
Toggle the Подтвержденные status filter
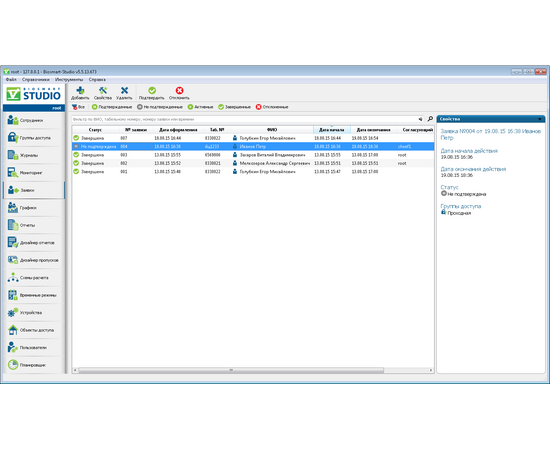tap(112, 107)
